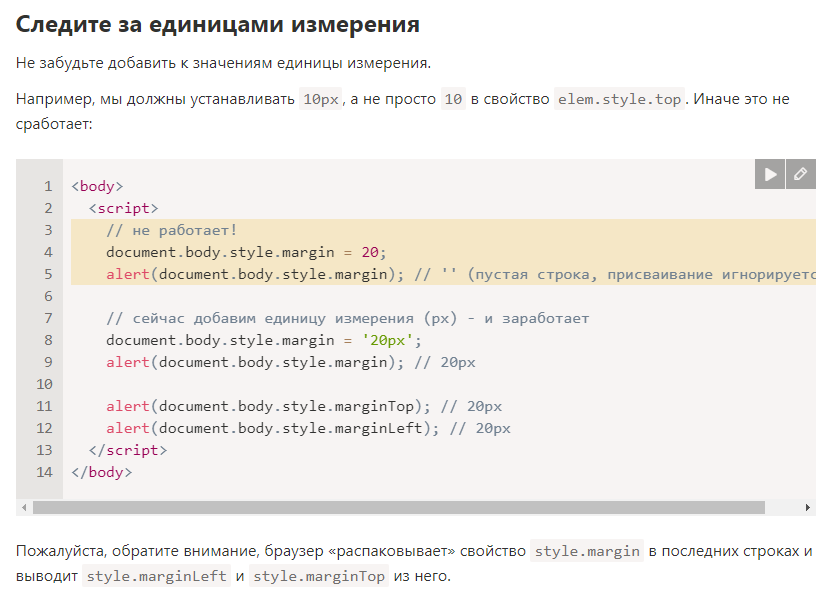Click the alert call on highlighted line 5
The width and height of the screenshot is (834, 602).
point(255,274)
